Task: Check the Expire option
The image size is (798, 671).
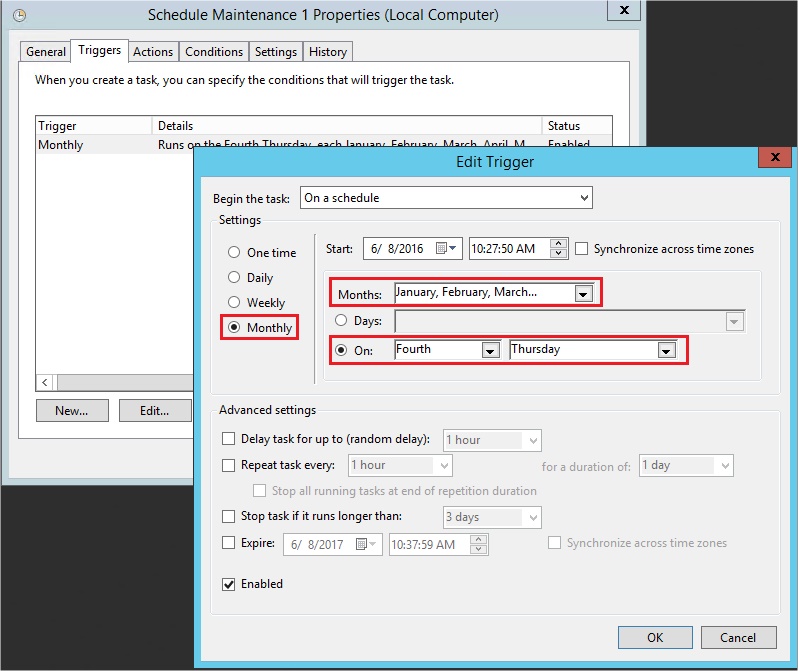Action: [x=229, y=543]
